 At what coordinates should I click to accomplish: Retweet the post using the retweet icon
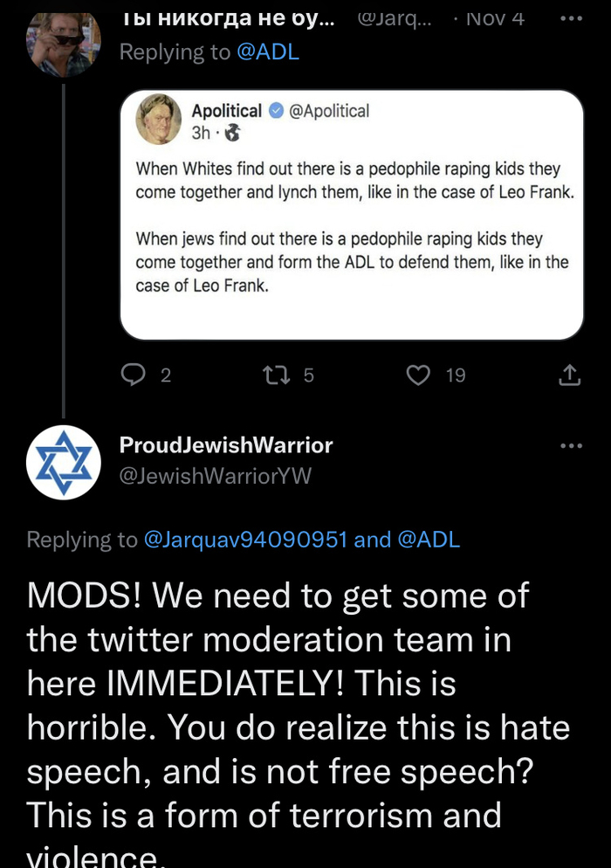point(273,375)
